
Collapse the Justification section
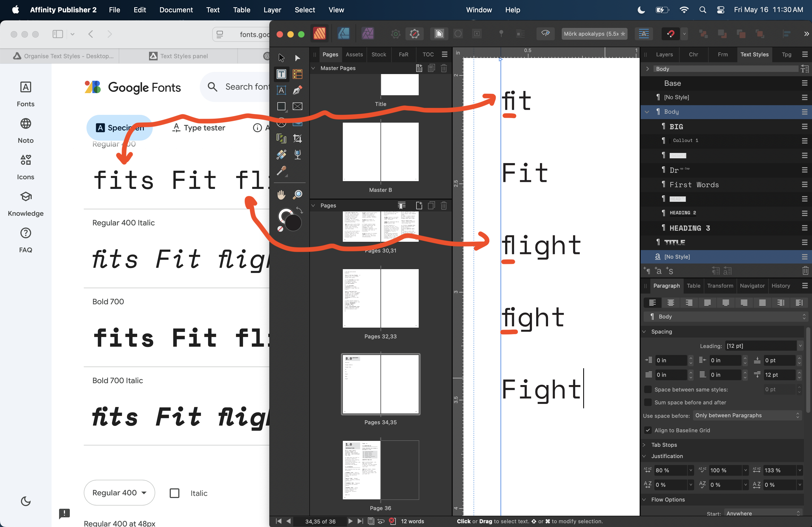click(x=644, y=456)
